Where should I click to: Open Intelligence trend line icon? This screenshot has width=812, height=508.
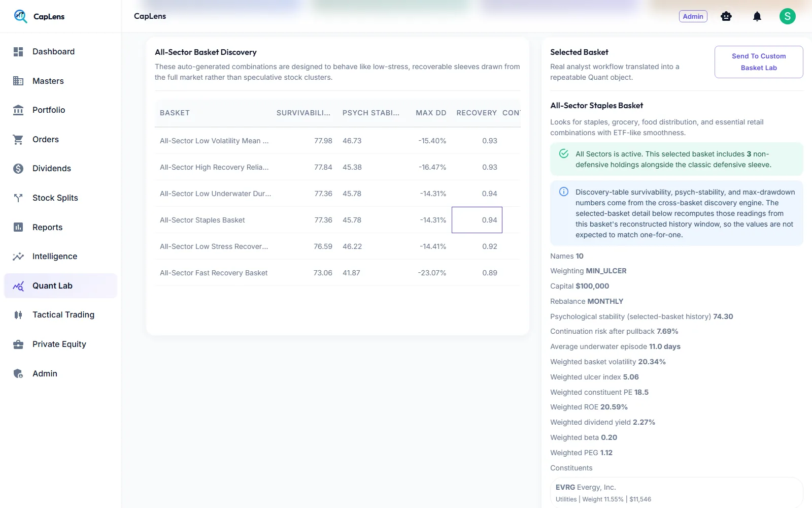(x=18, y=257)
